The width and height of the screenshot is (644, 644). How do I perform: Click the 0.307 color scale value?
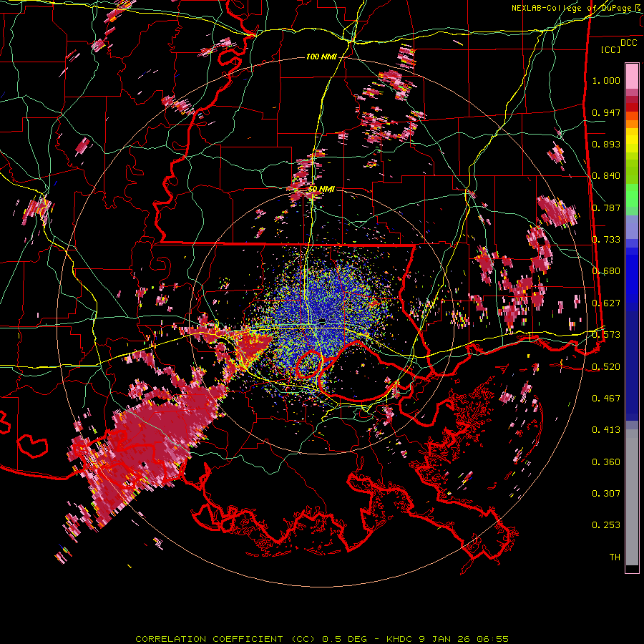tap(606, 494)
